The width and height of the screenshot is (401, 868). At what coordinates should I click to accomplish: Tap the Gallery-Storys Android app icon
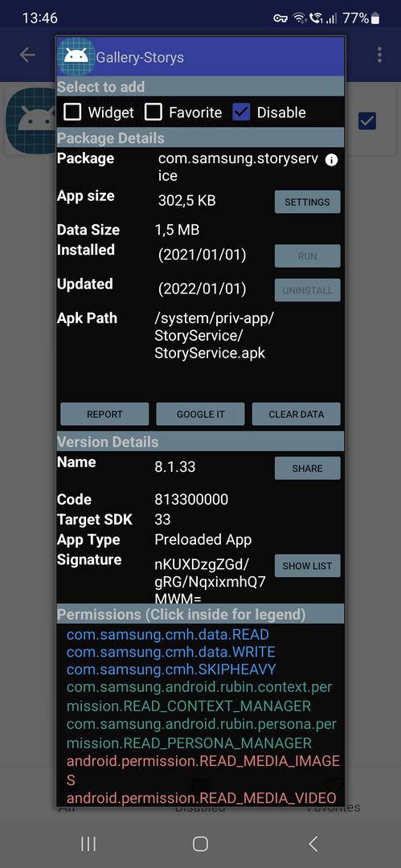[x=76, y=56]
